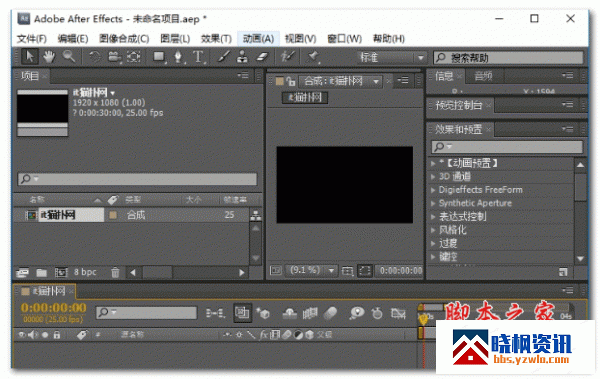The height and width of the screenshot is (379, 600).
Task: Click the video eye column header
Action: [x=21, y=335]
